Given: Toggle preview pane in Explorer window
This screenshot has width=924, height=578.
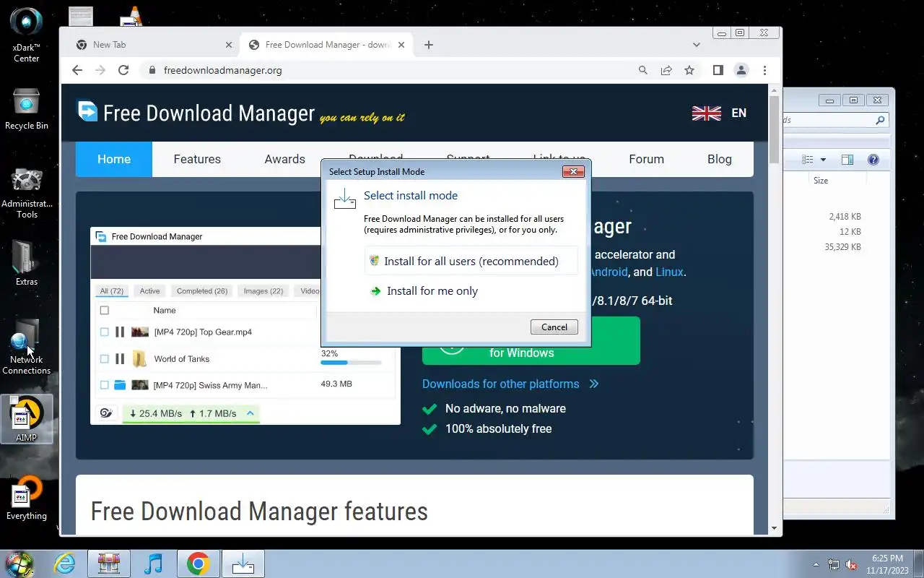Looking at the screenshot, I should [847, 160].
